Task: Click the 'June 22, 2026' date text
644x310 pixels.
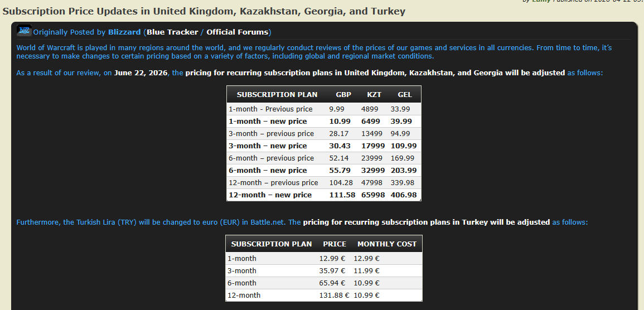Action: pyautogui.click(x=141, y=73)
